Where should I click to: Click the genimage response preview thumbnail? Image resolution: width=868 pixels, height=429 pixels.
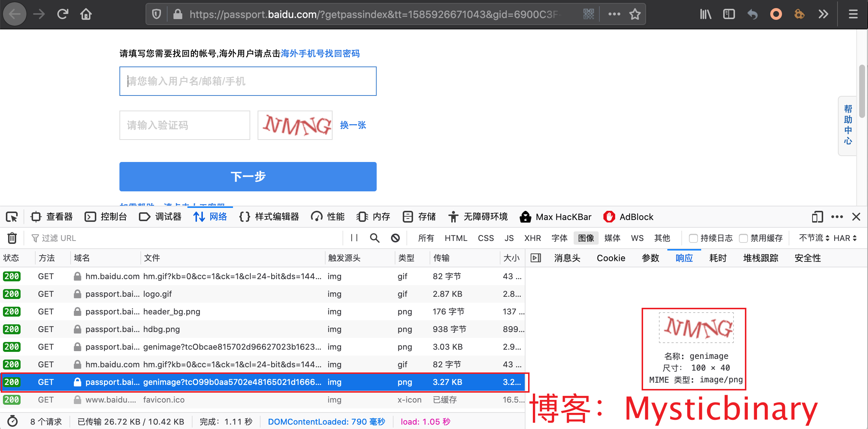[x=696, y=328]
